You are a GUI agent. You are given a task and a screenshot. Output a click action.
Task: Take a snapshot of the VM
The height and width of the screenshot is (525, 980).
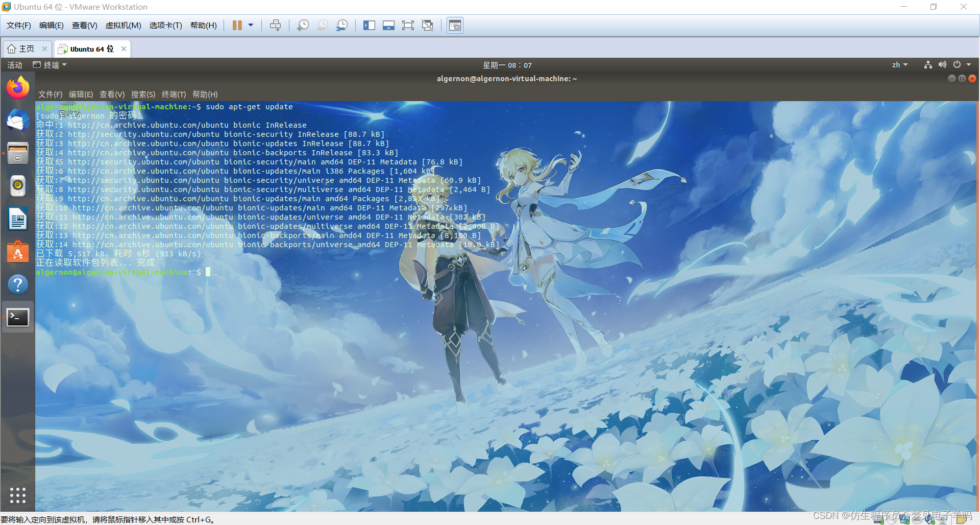[x=303, y=26]
